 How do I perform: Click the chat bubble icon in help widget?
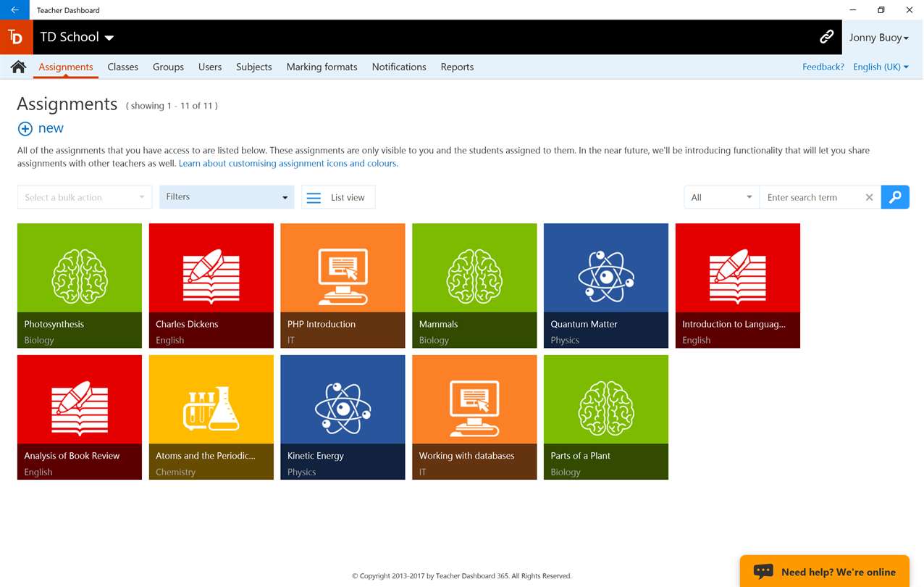[763, 571]
